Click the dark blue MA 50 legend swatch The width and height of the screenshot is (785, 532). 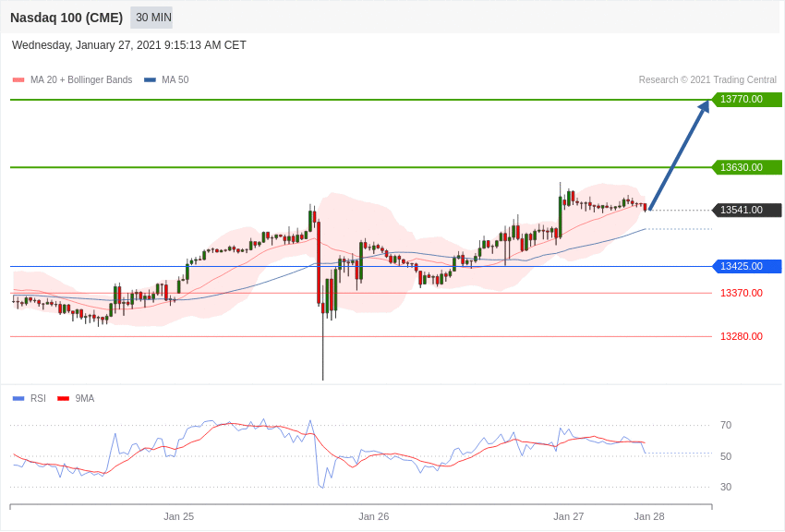(150, 79)
